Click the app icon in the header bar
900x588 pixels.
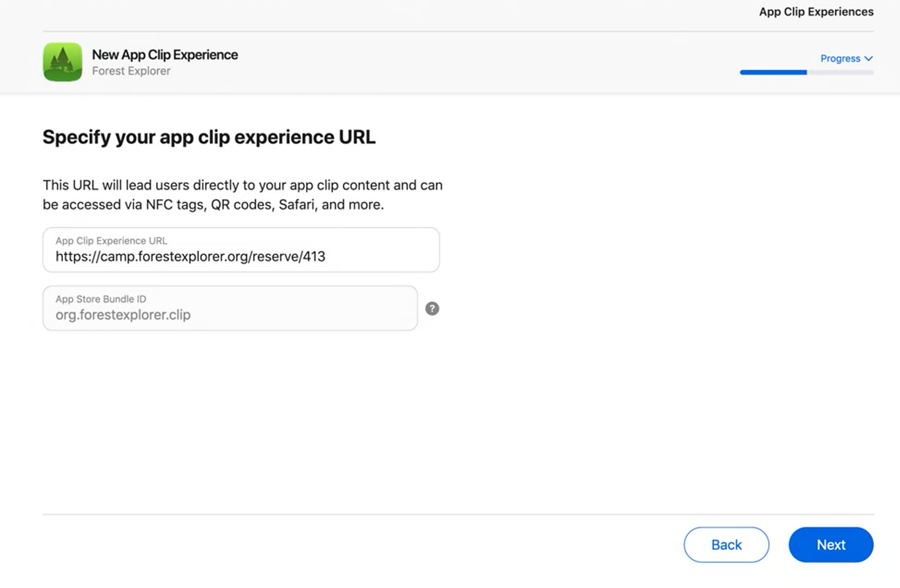62,62
